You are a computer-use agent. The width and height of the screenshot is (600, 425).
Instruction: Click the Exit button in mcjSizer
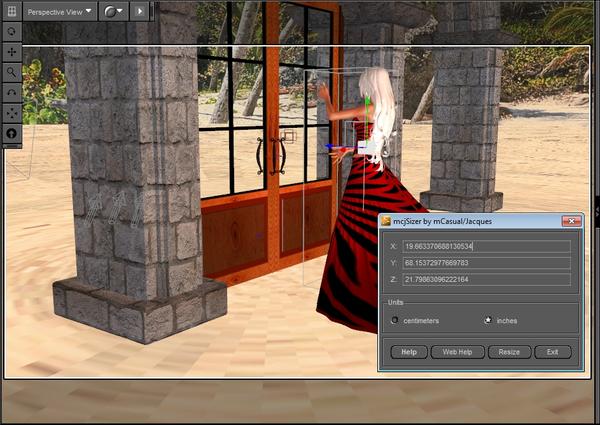click(x=553, y=352)
